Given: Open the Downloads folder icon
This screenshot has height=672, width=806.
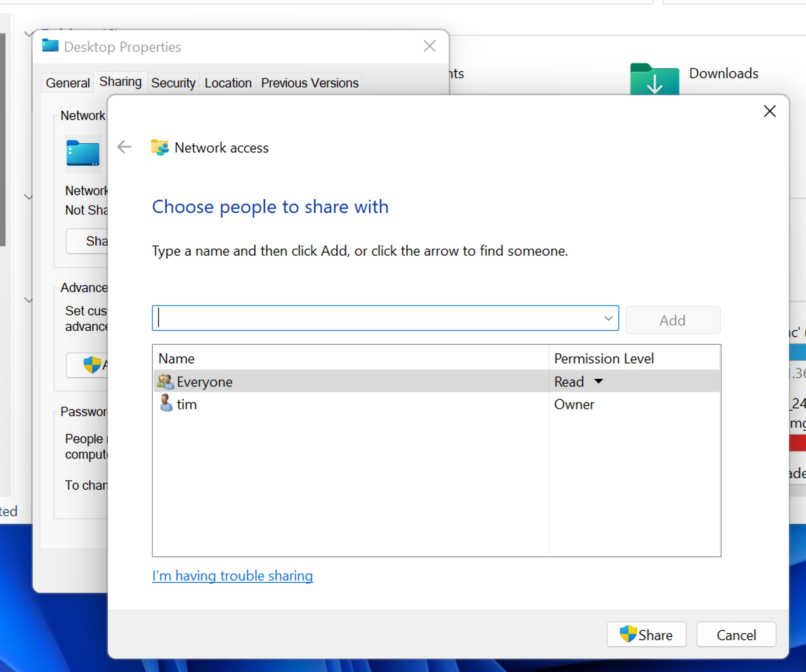Looking at the screenshot, I should (x=654, y=79).
